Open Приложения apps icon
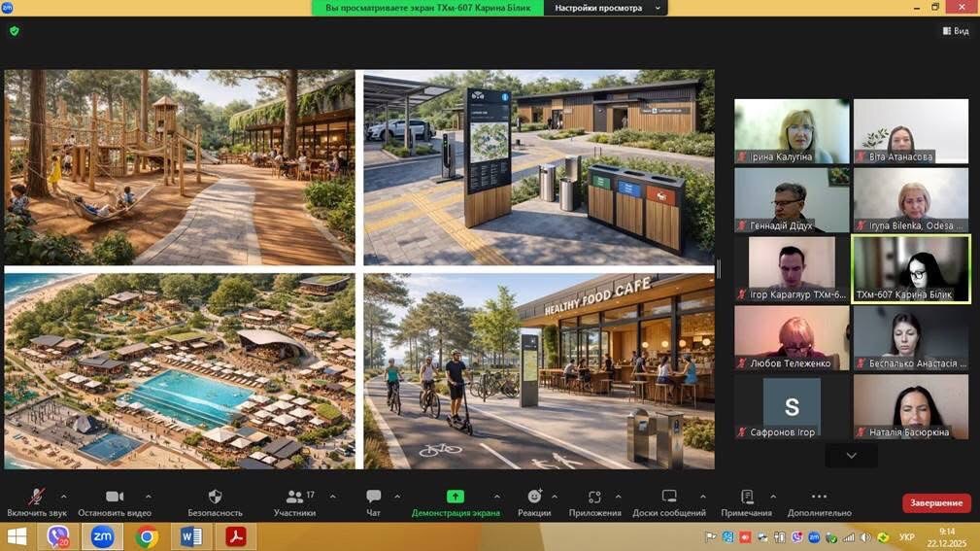The image size is (980, 551). click(594, 498)
